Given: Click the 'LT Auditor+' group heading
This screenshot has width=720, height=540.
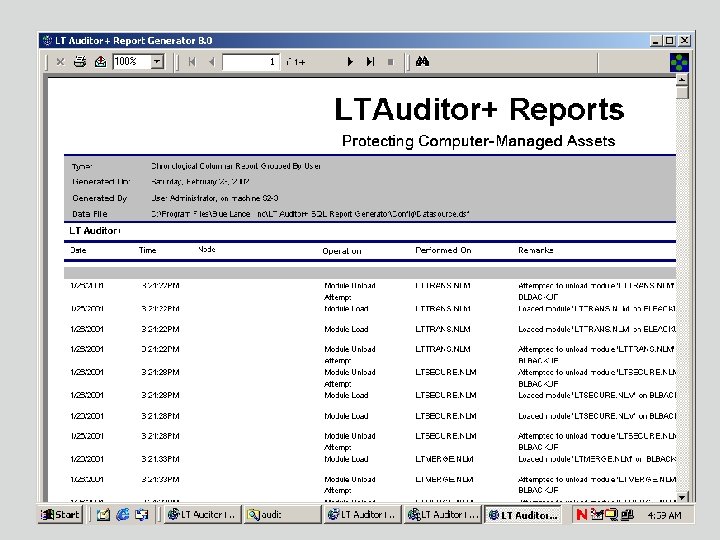Looking at the screenshot, I should pyautogui.click(x=95, y=231).
